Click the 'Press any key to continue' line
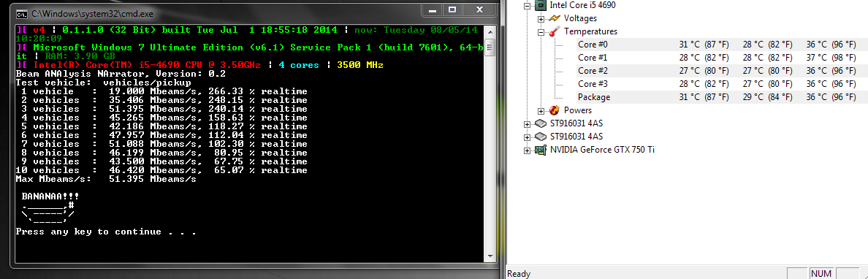The width and height of the screenshot is (868, 279). (x=106, y=232)
